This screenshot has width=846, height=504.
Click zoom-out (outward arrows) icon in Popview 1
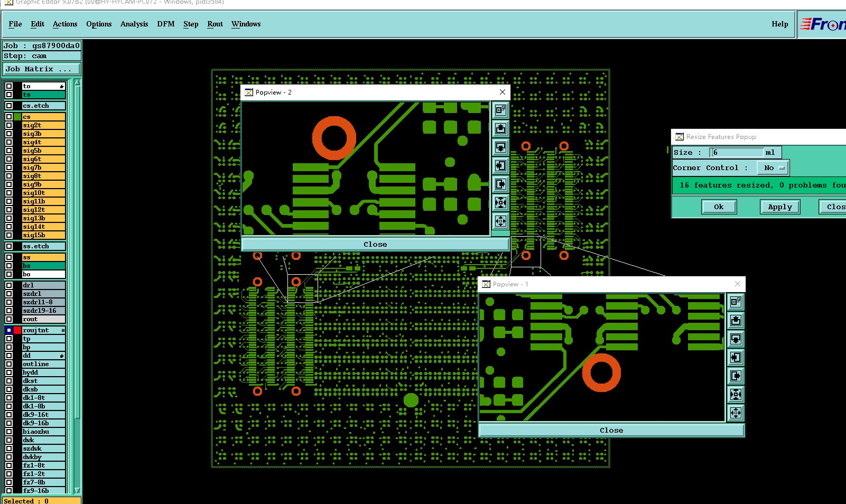tap(736, 413)
